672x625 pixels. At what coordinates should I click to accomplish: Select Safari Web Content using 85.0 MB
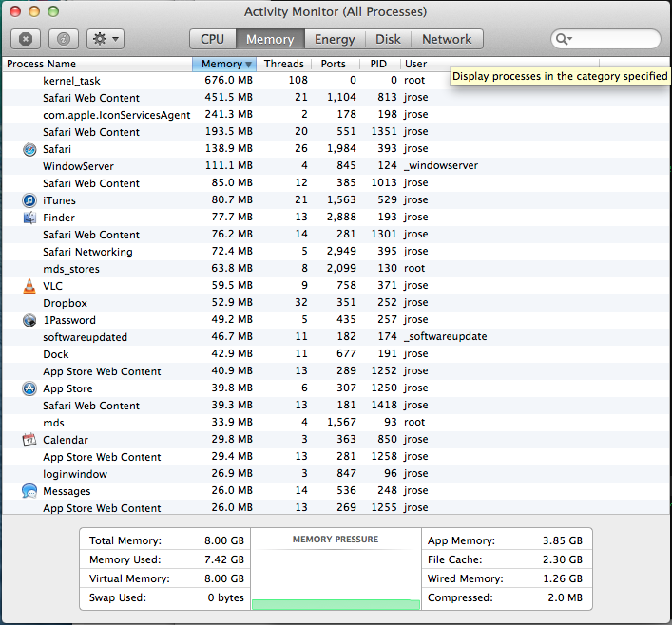click(336, 183)
